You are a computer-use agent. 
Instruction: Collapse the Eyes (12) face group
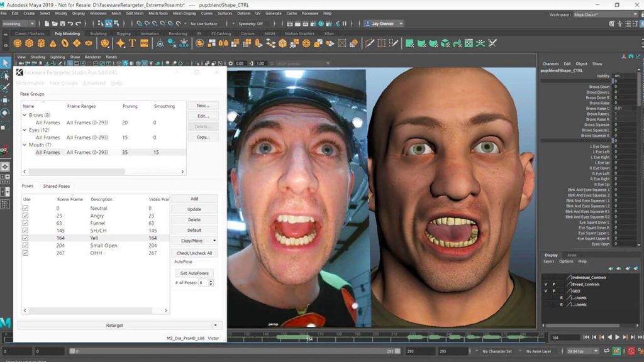[x=25, y=130]
